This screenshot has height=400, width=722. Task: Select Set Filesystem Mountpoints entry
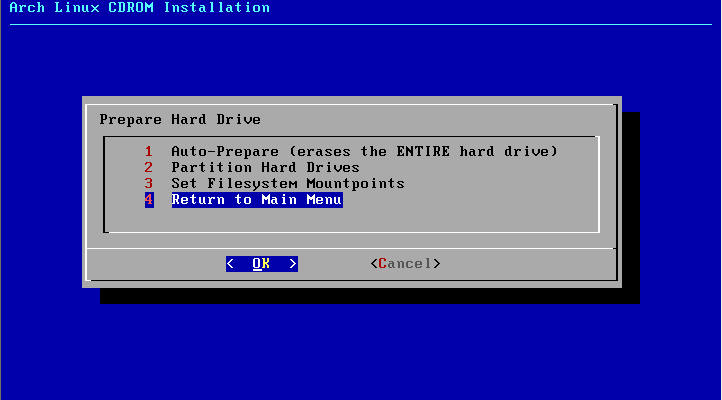pyautogui.click(x=288, y=183)
